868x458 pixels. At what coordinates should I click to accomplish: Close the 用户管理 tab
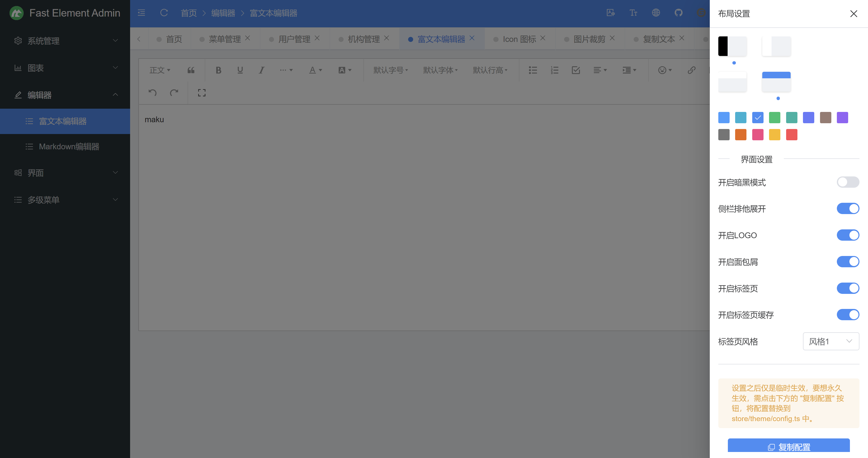[317, 38]
